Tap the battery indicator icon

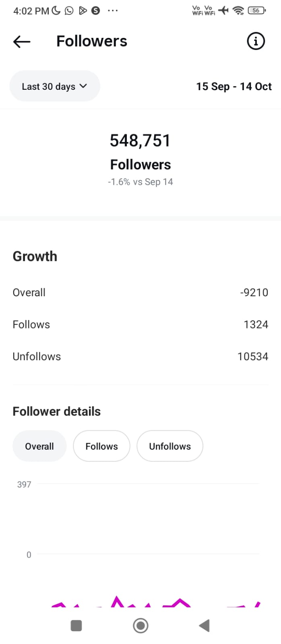click(x=256, y=10)
